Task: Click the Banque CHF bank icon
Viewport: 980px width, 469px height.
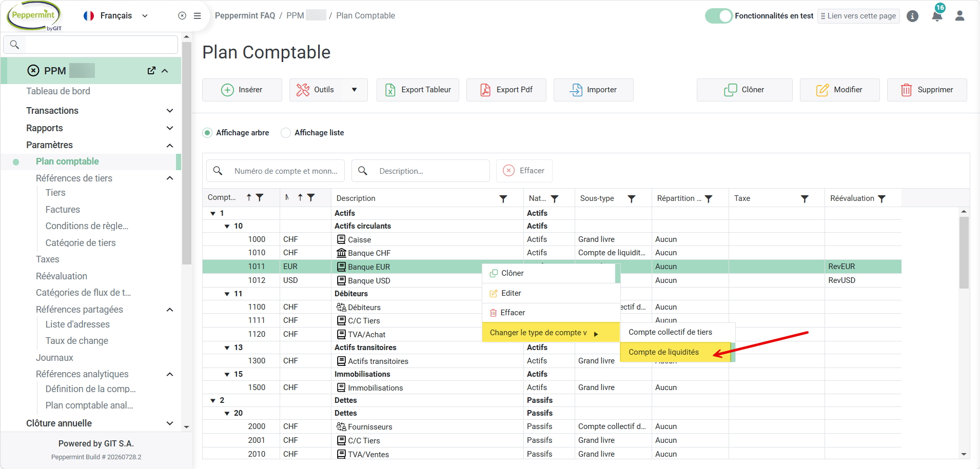Action: click(341, 253)
